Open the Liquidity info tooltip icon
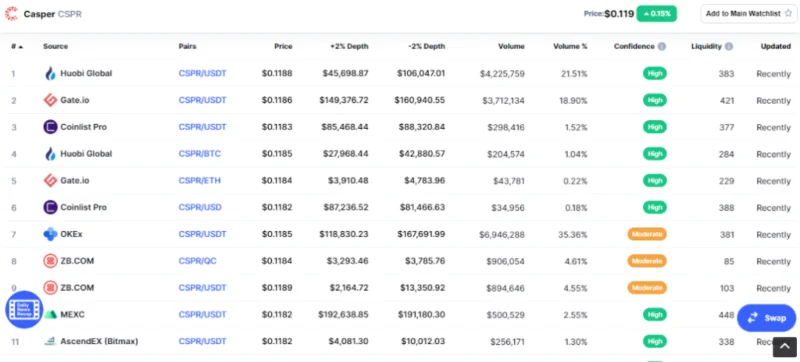 coord(729,46)
